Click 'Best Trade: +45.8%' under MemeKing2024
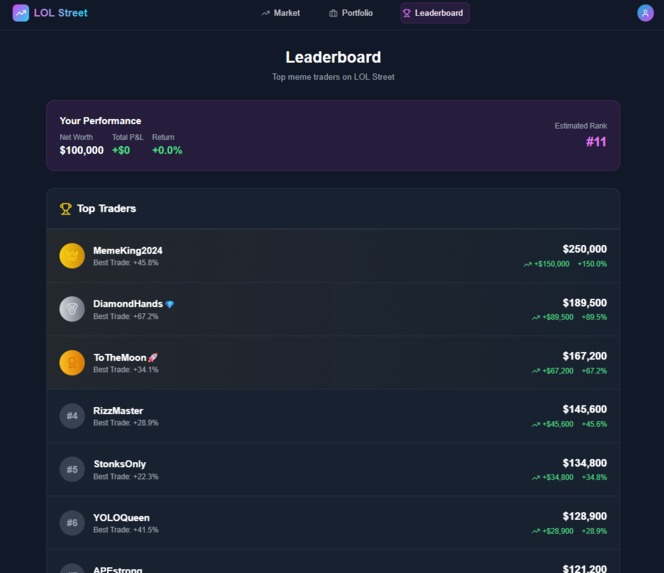The height and width of the screenshot is (573, 664). point(126,263)
